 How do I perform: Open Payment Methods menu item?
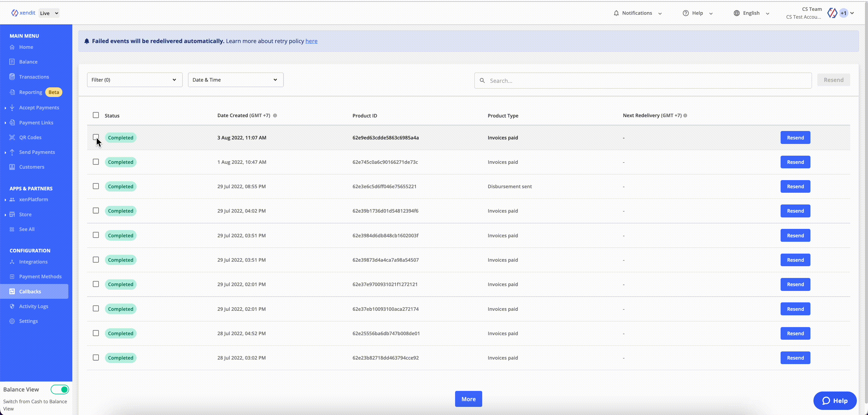tap(40, 277)
